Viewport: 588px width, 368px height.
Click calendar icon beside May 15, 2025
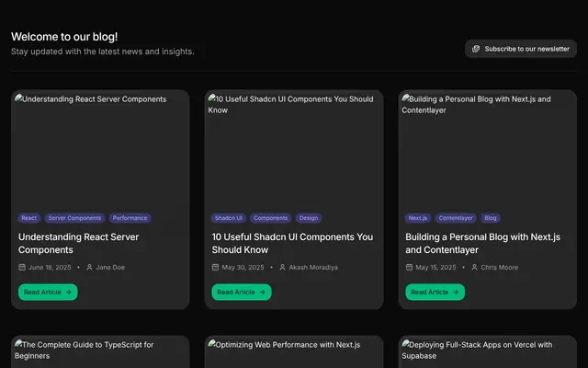(x=409, y=268)
